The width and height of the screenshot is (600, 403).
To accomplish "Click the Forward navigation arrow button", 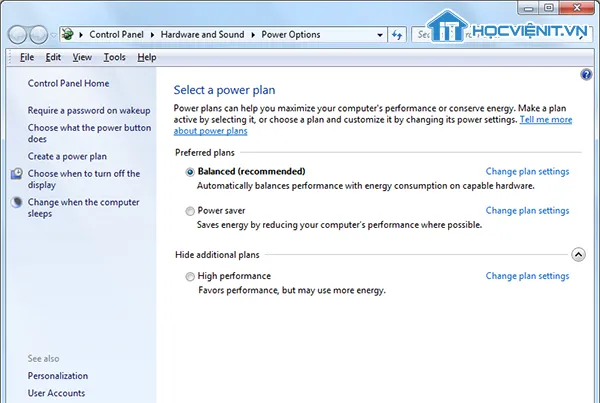I will (39, 34).
